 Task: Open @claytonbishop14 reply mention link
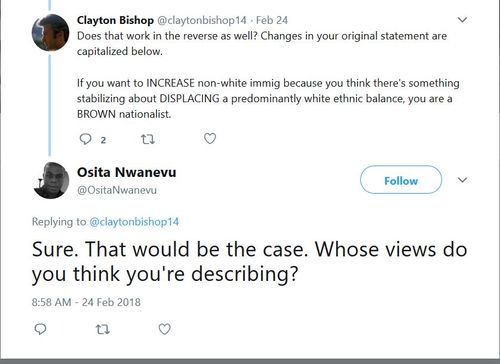coord(134,222)
